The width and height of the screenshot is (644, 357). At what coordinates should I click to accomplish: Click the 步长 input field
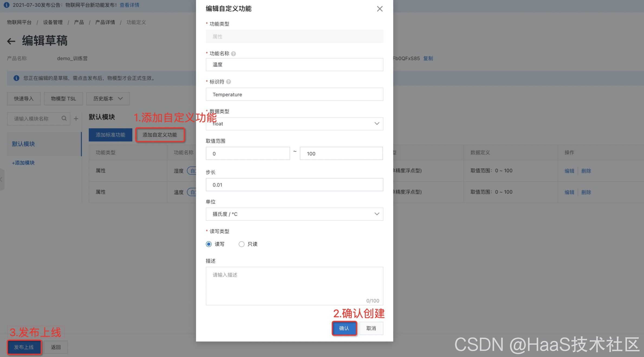coord(294,185)
